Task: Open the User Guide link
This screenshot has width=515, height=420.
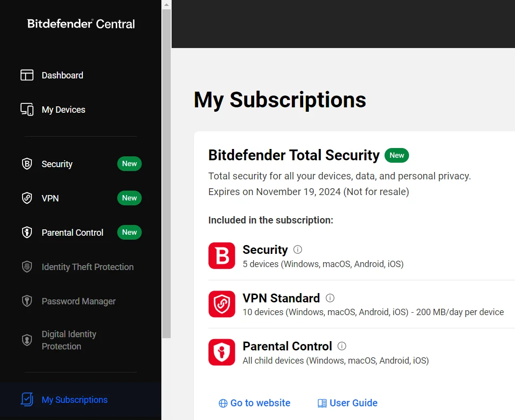Action: [347, 403]
